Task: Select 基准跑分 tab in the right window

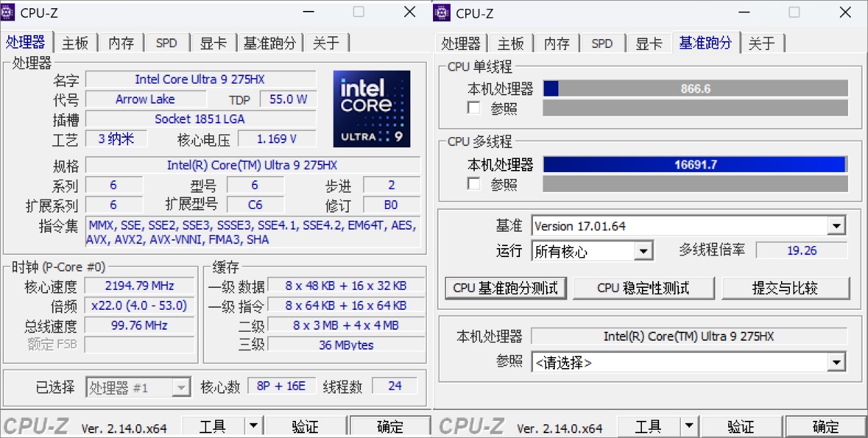Action: [706, 42]
